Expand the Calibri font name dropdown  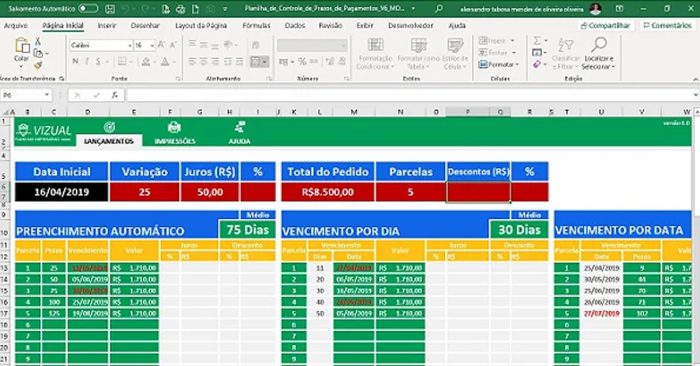click(129, 46)
